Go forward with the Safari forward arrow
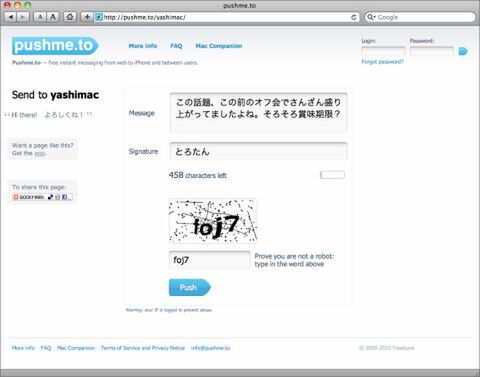Image resolution: width=480 pixels, height=377 pixels. click(23, 17)
